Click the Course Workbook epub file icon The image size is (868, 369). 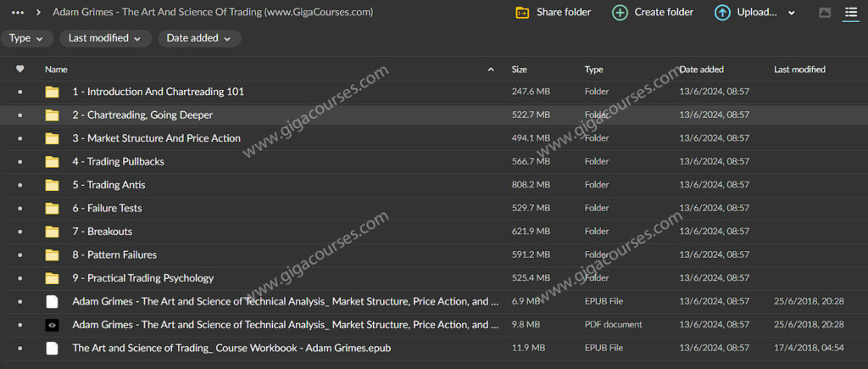pos(53,348)
